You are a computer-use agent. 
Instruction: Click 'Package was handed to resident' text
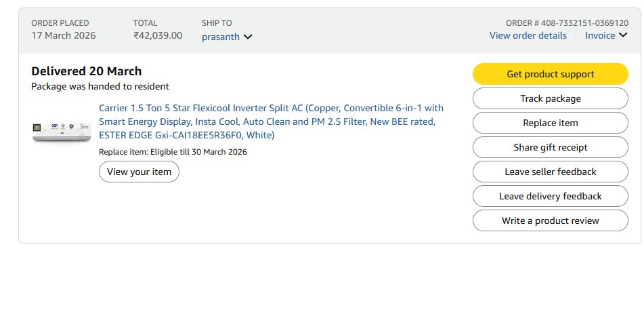pos(100,86)
